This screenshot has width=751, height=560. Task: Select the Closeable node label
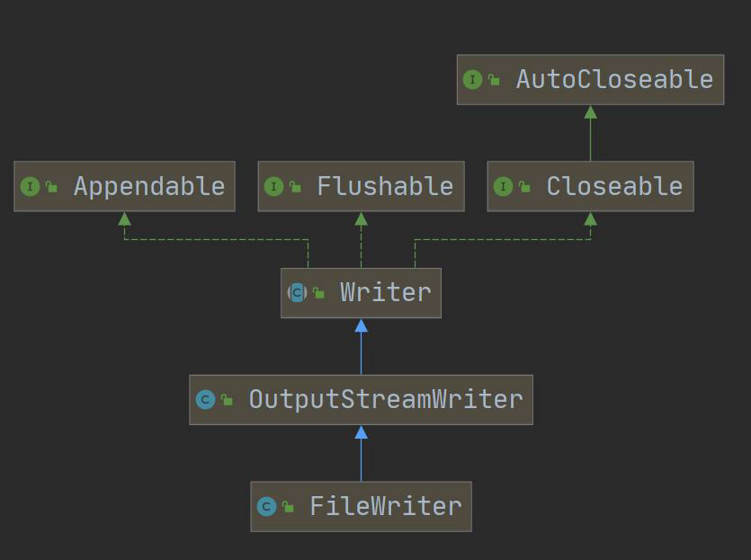[x=614, y=186]
